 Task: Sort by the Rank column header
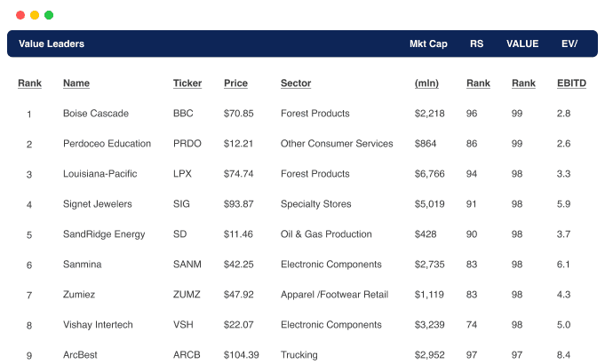pos(29,83)
